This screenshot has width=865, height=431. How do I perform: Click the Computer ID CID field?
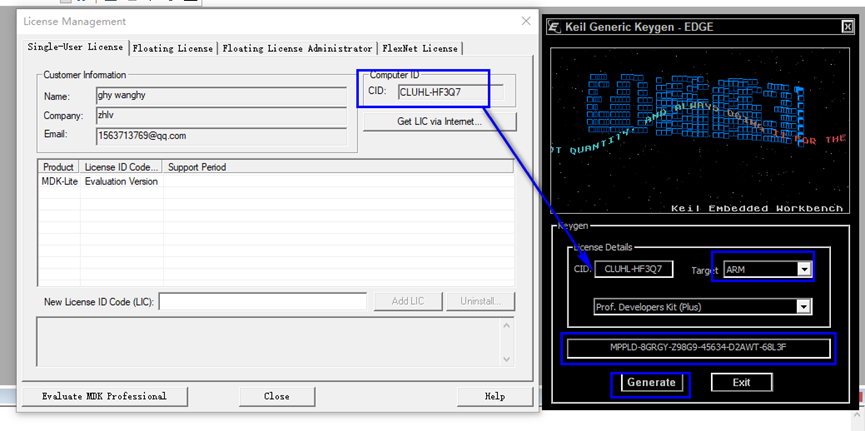pyautogui.click(x=450, y=92)
